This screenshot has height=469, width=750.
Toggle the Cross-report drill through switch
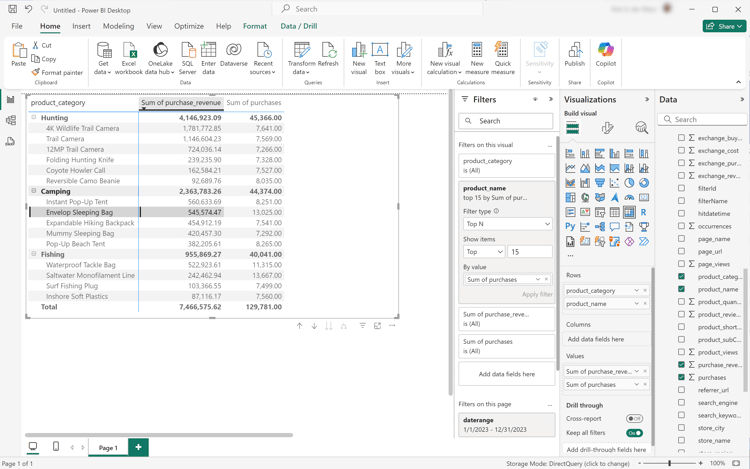pyautogui.click(x=634, y=419)
